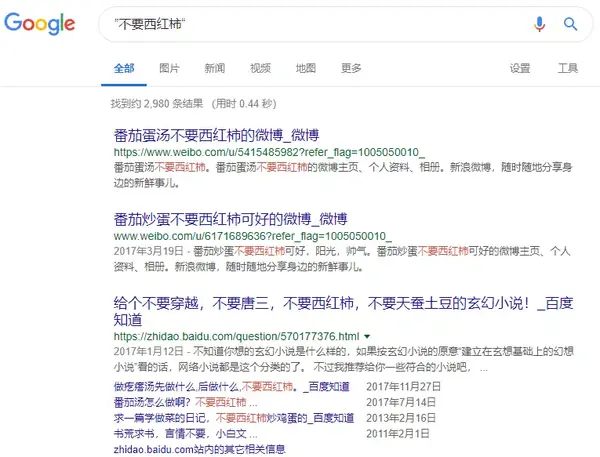Open result 番茄蛋汤不要西红柿的微博_微博
The width and height of the screenshot is (600, 457).
pos(216,135)
